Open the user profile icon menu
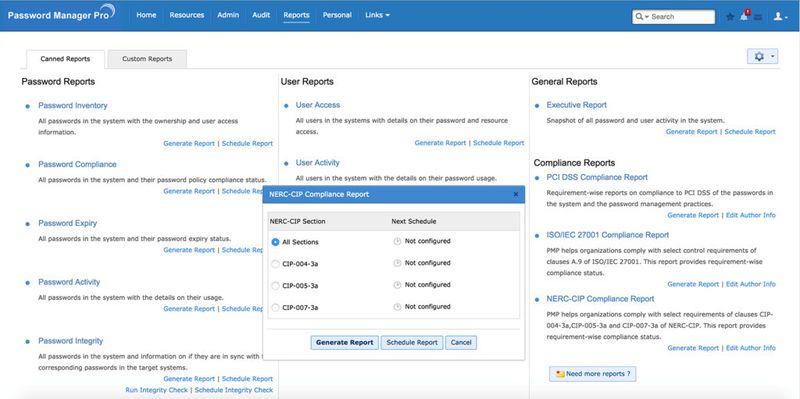800x399 pixels. click(780, 16)
